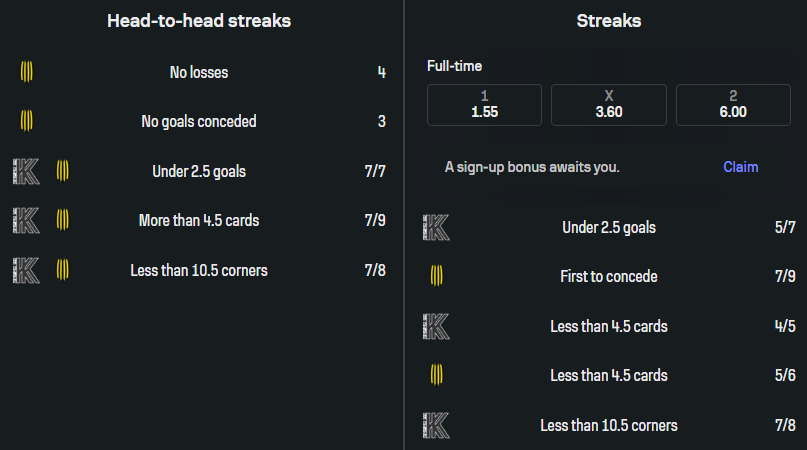Image resolution: width=807 pixels, height=450 pixels.
Task: Open the Streaks section heading
Action: click(609, 20)
